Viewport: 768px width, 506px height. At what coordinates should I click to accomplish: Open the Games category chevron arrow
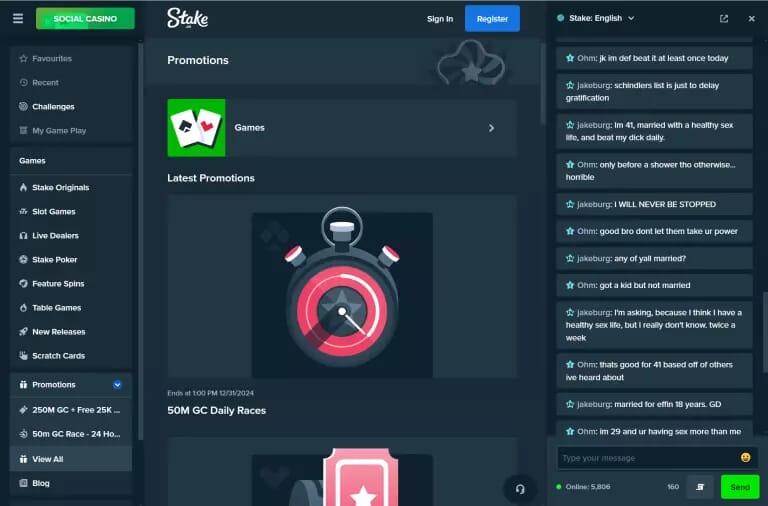[x=491, y=128]
